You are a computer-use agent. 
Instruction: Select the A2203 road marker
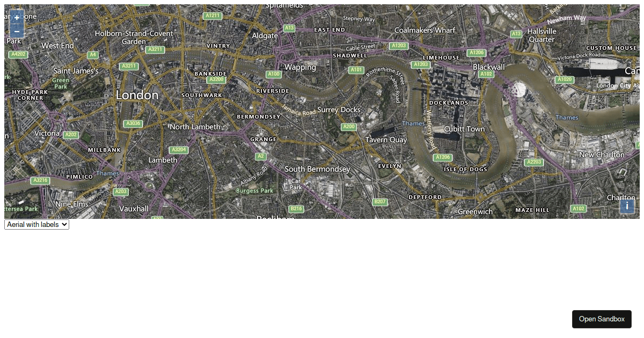(534, 162)
